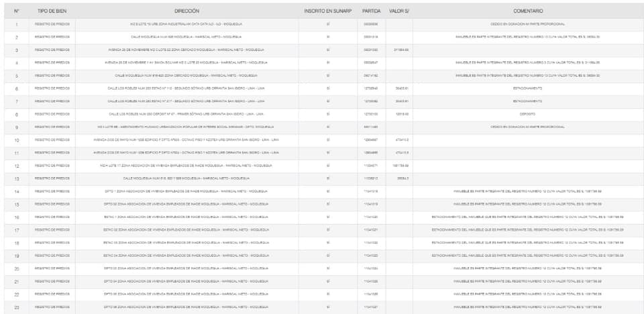Click the COMENTARIO column header
The height and width of the screenshot is (314, 644).
point(528,11)
